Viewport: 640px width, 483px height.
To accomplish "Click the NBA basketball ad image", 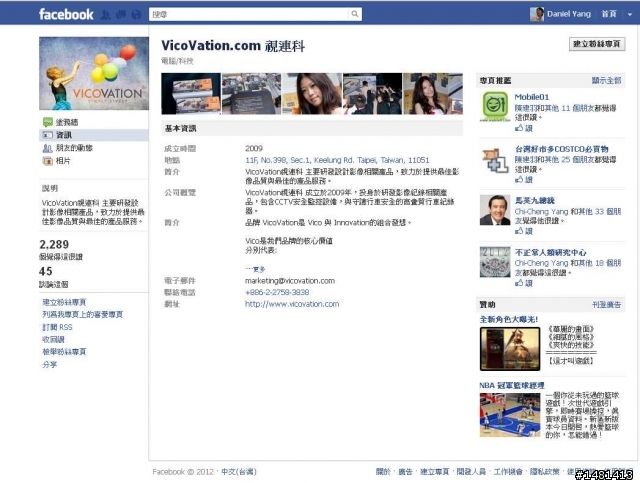I will (510, 415).
